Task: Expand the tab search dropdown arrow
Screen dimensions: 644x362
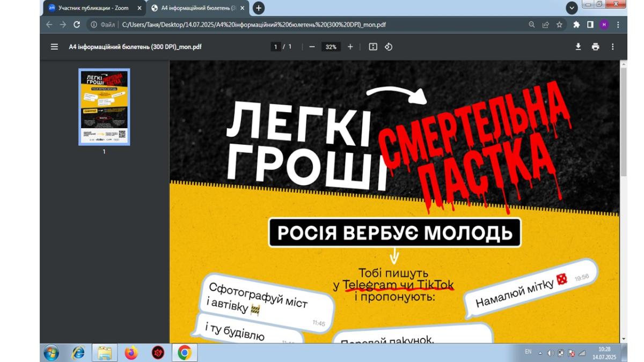Action: point(572,8)
